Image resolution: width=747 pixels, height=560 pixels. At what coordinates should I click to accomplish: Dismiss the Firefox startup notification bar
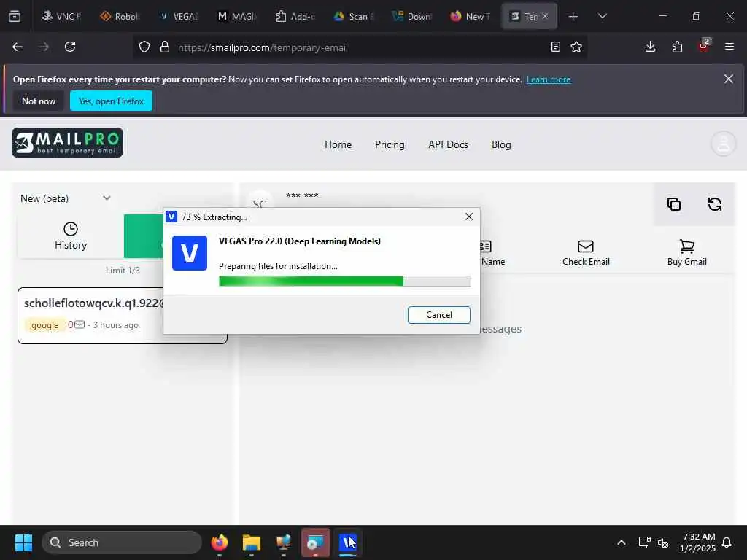[x=729, y=79]
